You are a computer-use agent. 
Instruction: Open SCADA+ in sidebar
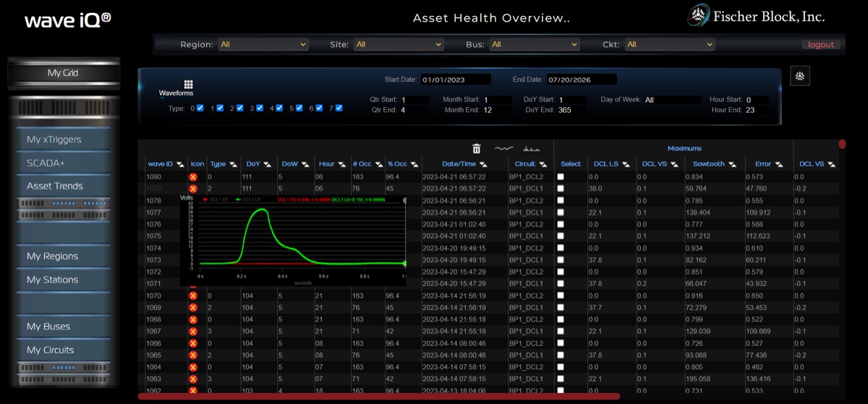pyautogui.click(x=64, y=163)
